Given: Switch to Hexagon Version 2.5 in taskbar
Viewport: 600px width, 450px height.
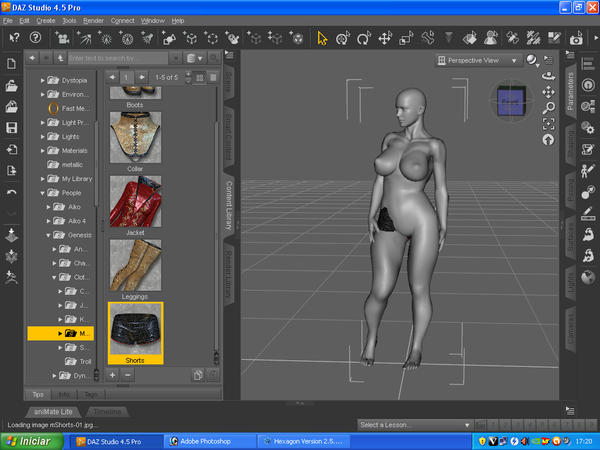Looking at the screenshot, I should pos(304,442).
